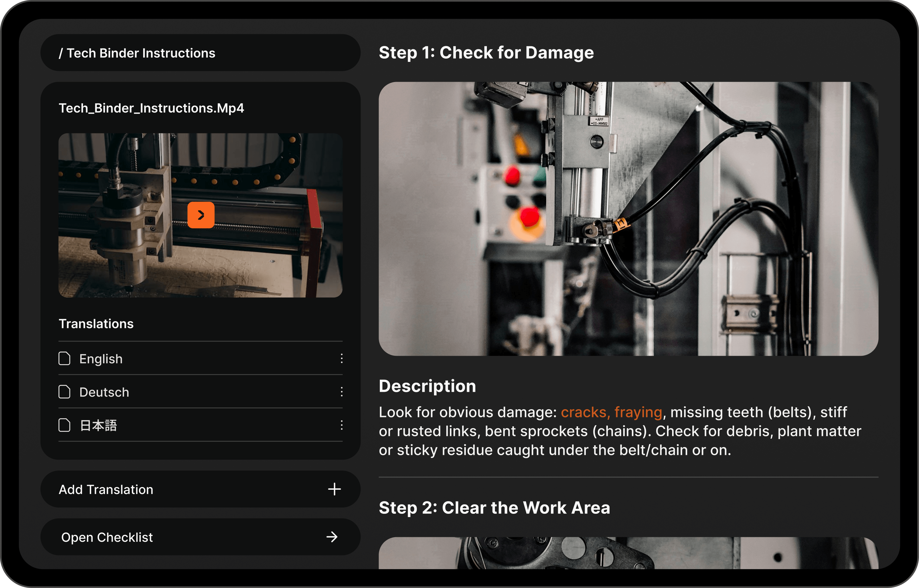Select the 日本語 translation
This screenshot has height=588, width=919.
[98, 425]
